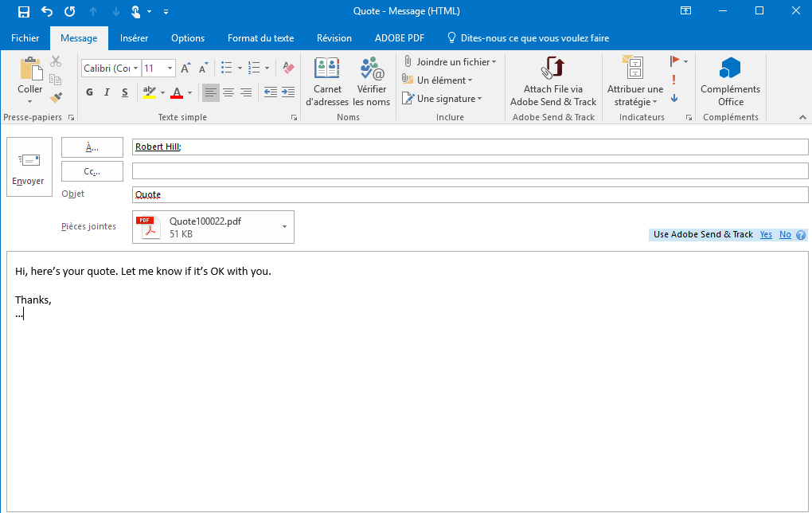Click the Cc... recipients button
Viewport: 812px width, 513px height.
[x=92, y=171]
